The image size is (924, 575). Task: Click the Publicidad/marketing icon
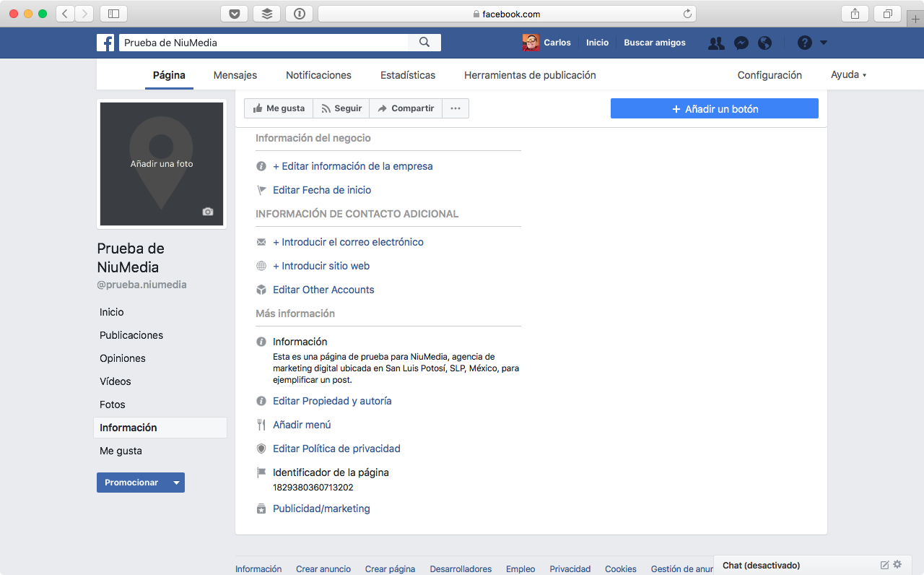(261, 509)
